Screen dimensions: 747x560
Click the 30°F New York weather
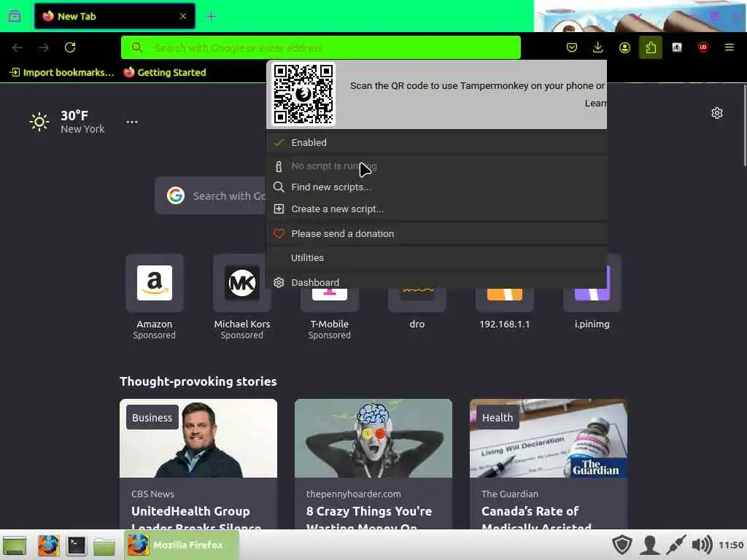(x=66, y=122)
